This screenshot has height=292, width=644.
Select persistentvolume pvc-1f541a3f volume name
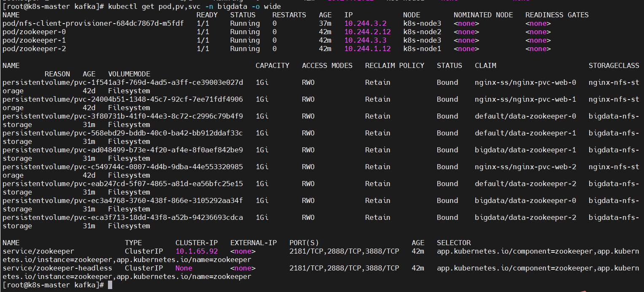point(122,83)
